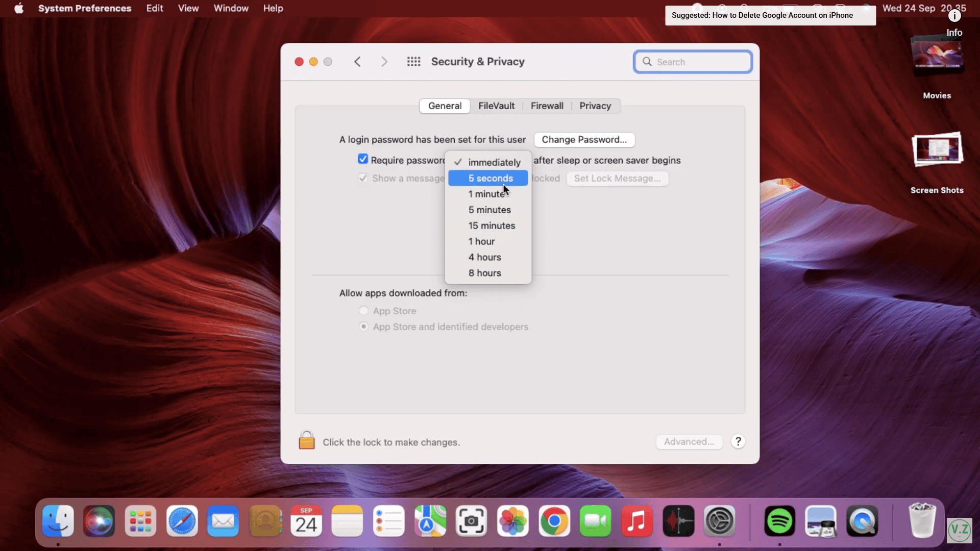Toggle the Require password checkbox
Screen dimensions: 980x551
point(363,159)
